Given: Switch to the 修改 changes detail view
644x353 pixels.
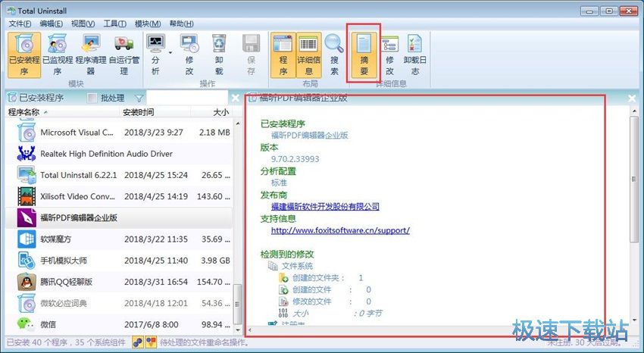Looking at the screenshot, I should click(389, 55).
